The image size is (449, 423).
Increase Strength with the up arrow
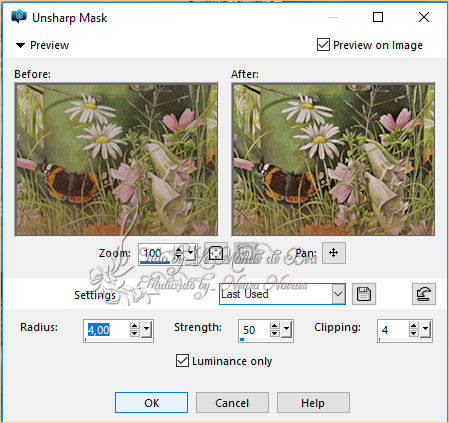[274, 326]
